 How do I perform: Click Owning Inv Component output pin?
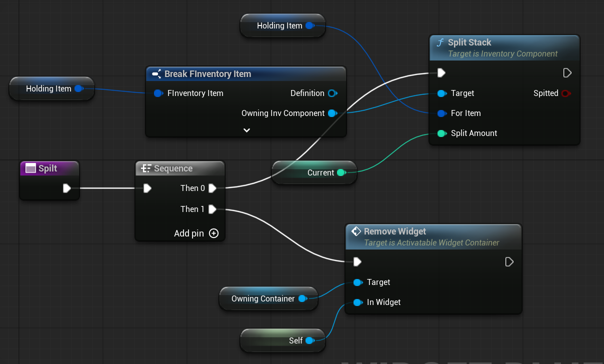click(332, 113)
